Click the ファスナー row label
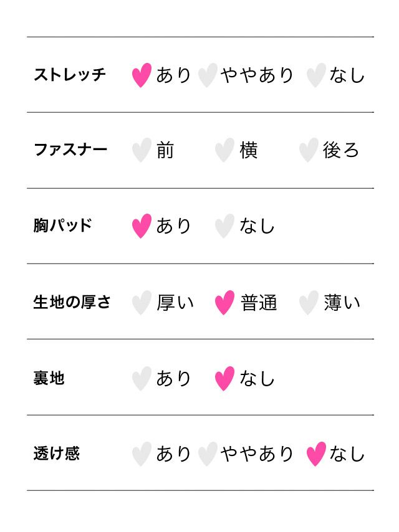399x532 pixels. tap(70, 150)
